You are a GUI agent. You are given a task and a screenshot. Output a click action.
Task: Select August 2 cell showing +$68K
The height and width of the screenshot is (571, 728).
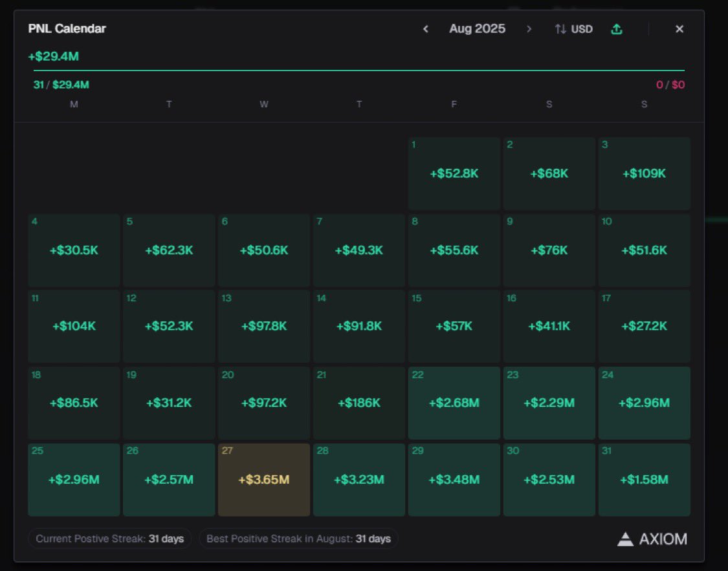pos(549,173)
